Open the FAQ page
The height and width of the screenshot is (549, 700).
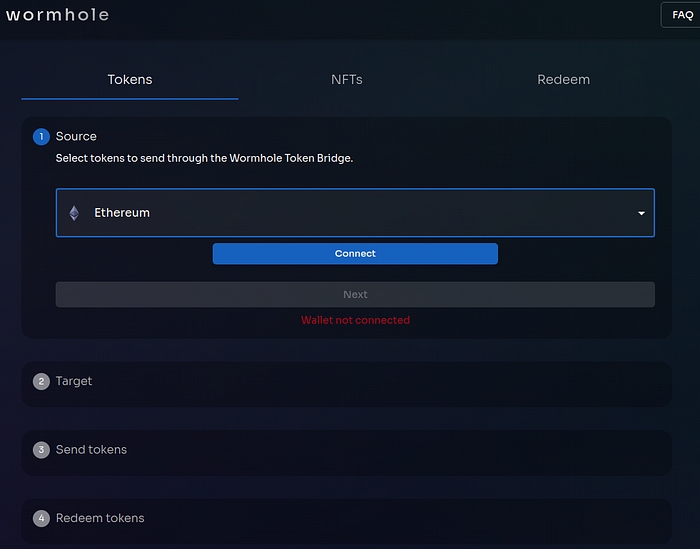coord(682,15)
